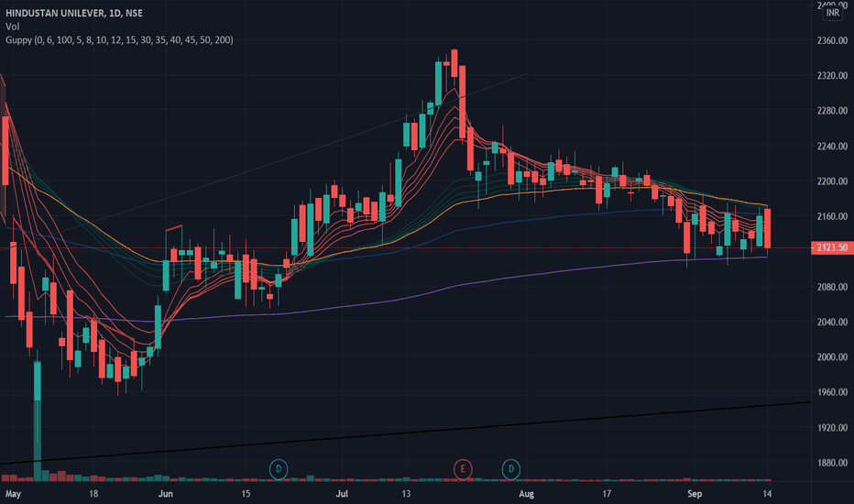Click the 17 date label after Aug
The image size is (854, 504).
(607, 494)
